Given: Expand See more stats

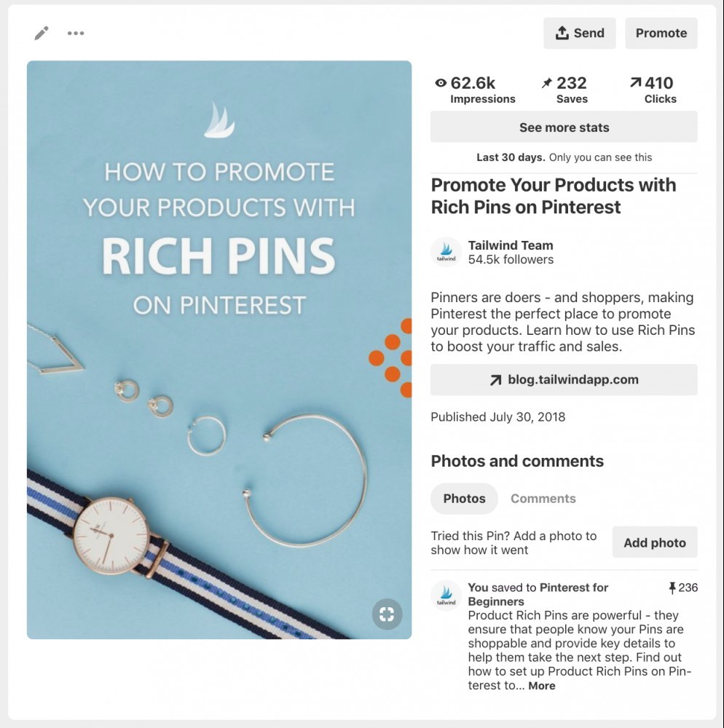Looking at the screenshot, I should (x=564, y=127).
